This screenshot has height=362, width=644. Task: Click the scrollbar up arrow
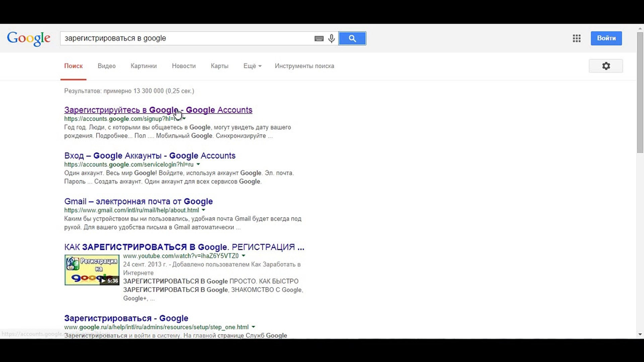640,28
